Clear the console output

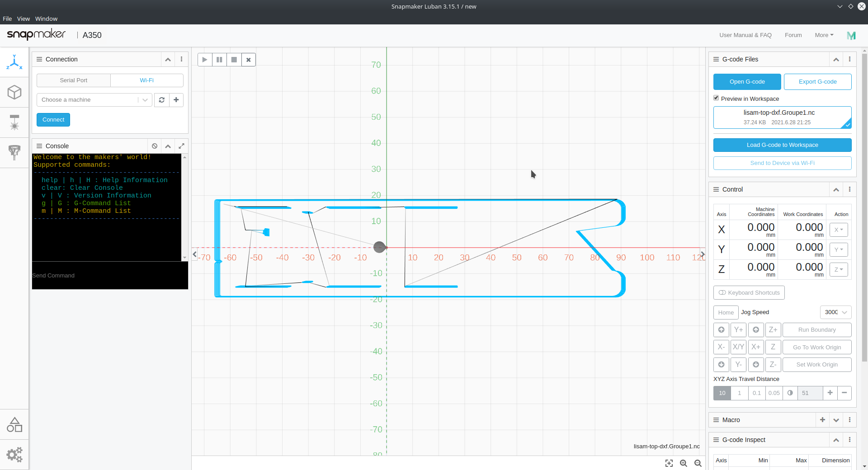[x=155, y=146]
